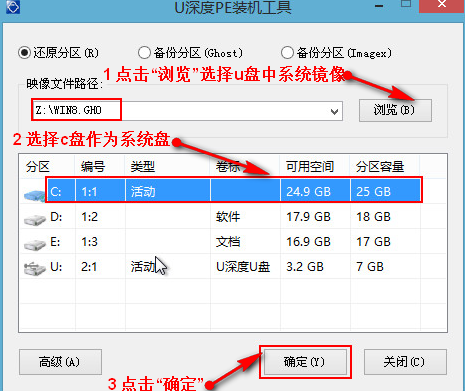This screenshot has width=465, height=391.
Task: Click 活动 type in the U: row
Action: coord(143,267)
